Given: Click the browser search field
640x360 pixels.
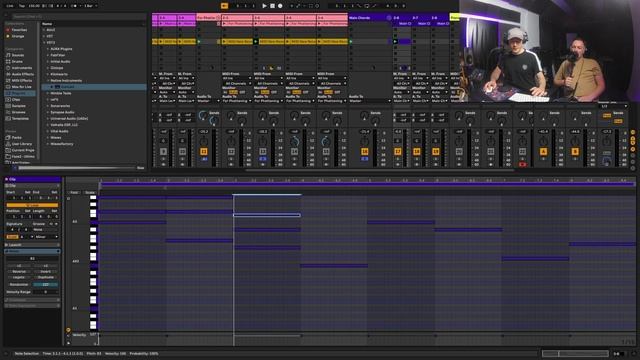Looking at the screenshot, I should tap(78, 17).
